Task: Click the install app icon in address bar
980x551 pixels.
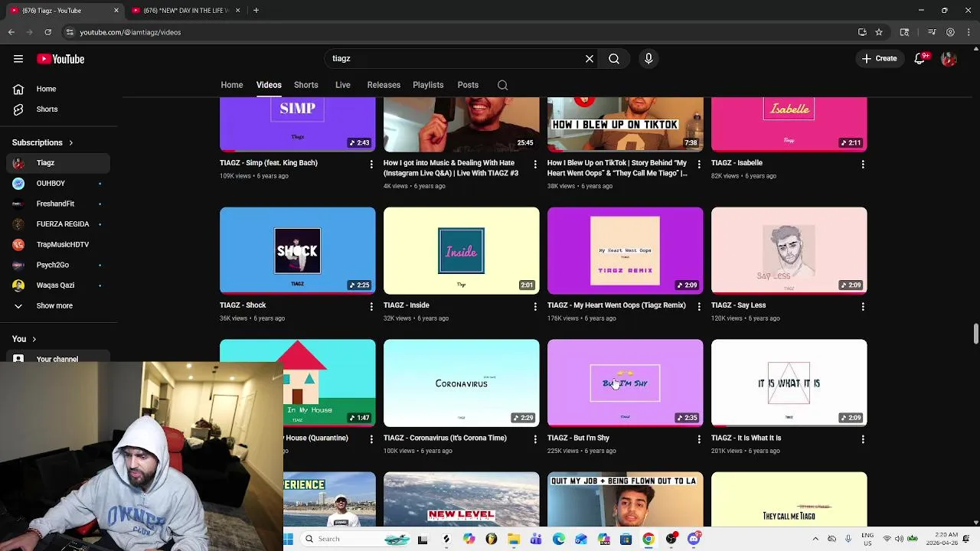Action: (x=862, y=32)
